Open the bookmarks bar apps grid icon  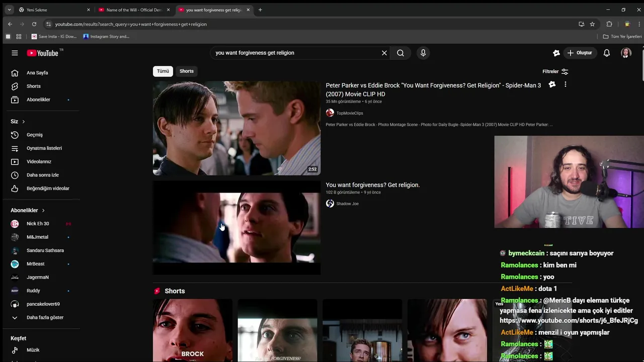click(x=19, y=36)
